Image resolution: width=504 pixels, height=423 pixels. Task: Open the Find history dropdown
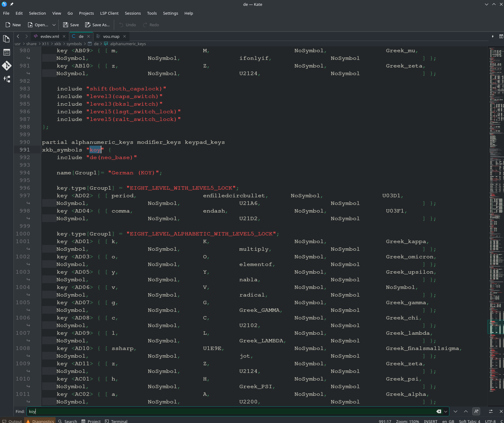(446, 411)
